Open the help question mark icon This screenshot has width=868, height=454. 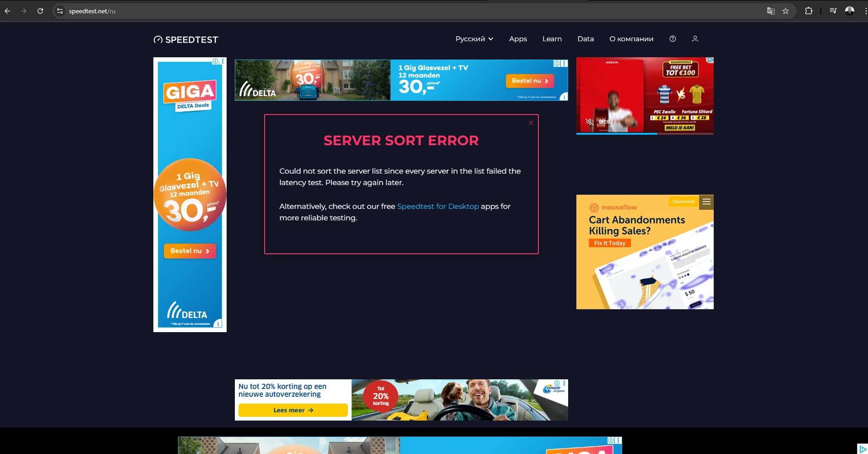click(673, 39)
